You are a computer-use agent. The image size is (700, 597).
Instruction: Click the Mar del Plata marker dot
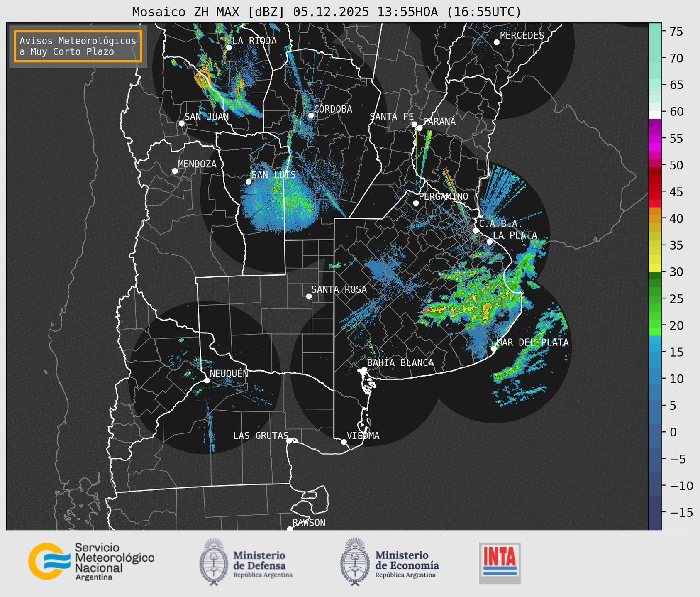[494, 349]
